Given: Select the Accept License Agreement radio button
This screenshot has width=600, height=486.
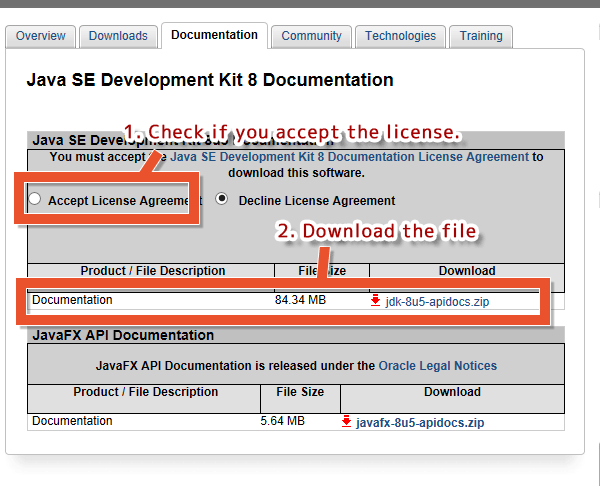Looking at the screenshot, I should 34,199.
